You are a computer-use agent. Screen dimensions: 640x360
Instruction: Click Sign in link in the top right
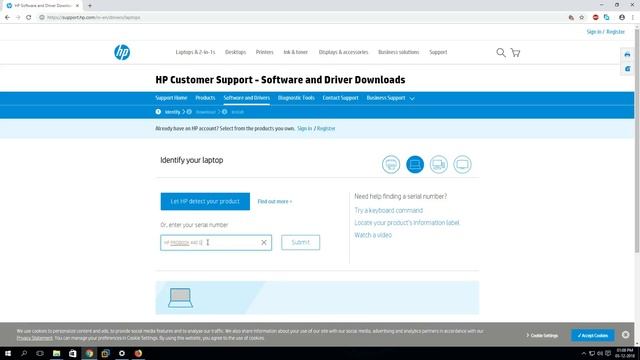[594, 32]
